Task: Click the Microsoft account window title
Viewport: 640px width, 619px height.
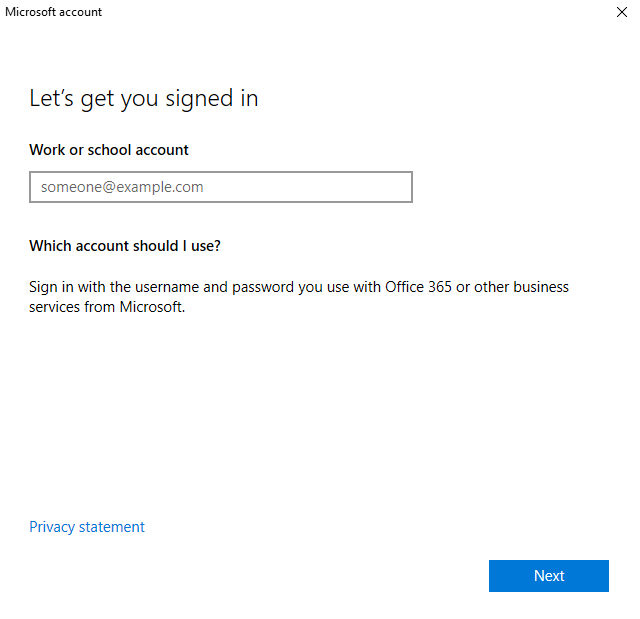Action: pos(53,12)
